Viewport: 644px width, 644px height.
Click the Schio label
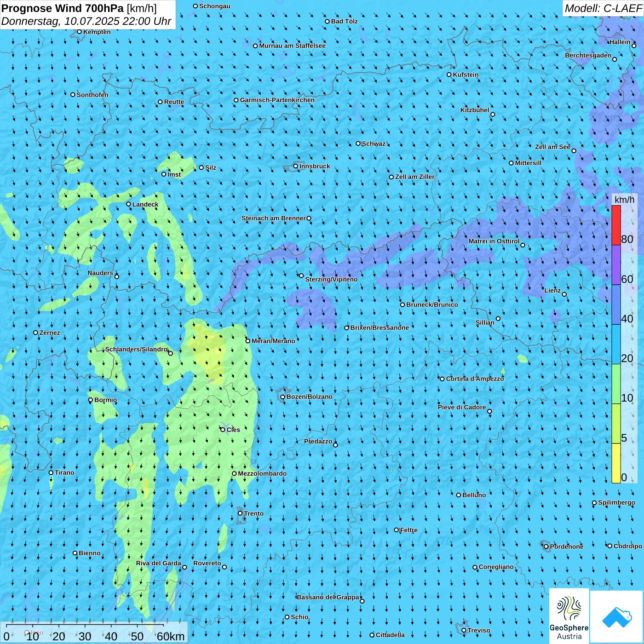tap(299, 617)
